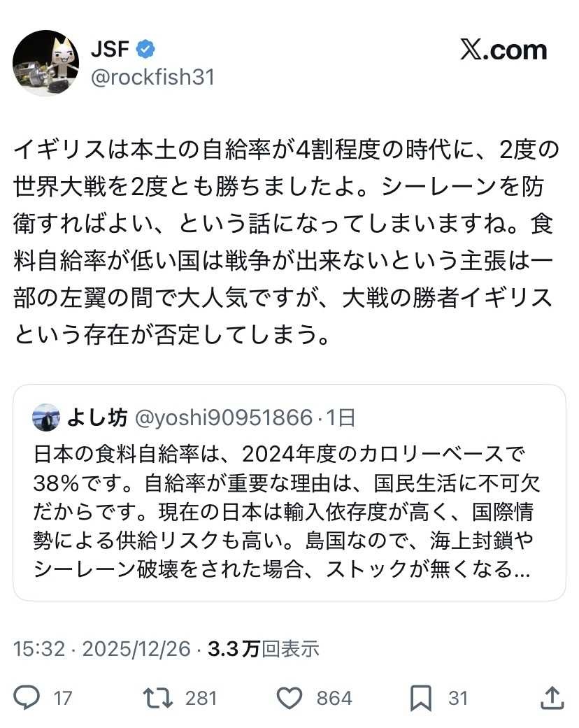Open the share icon

[552, 697]
